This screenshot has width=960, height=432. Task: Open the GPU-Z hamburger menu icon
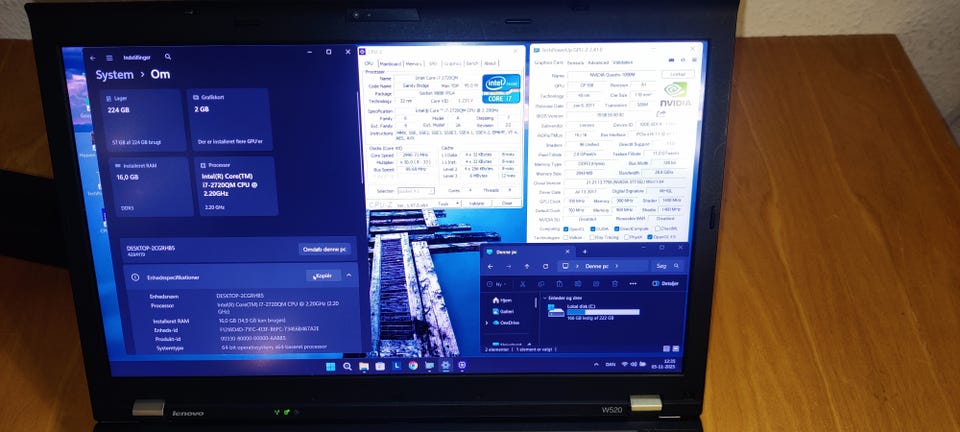[693, 60]
